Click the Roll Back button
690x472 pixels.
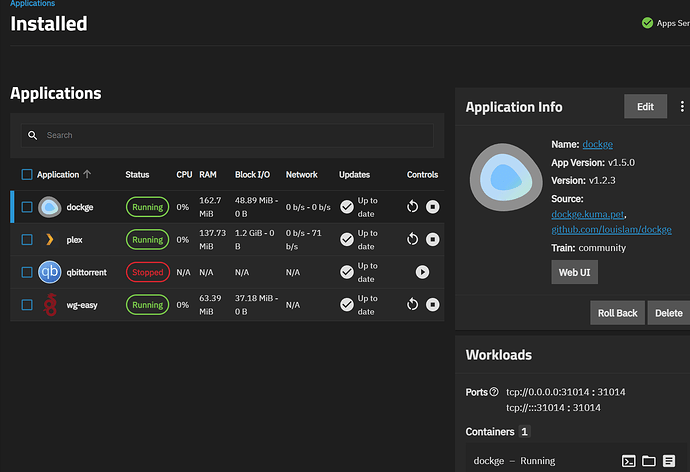[617, 313]
